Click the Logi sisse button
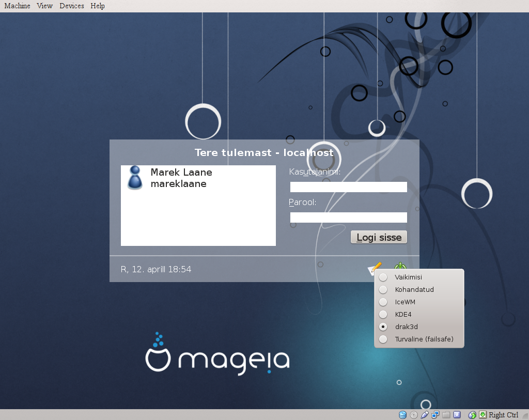 pyautogui.click(x=379, y=237)
